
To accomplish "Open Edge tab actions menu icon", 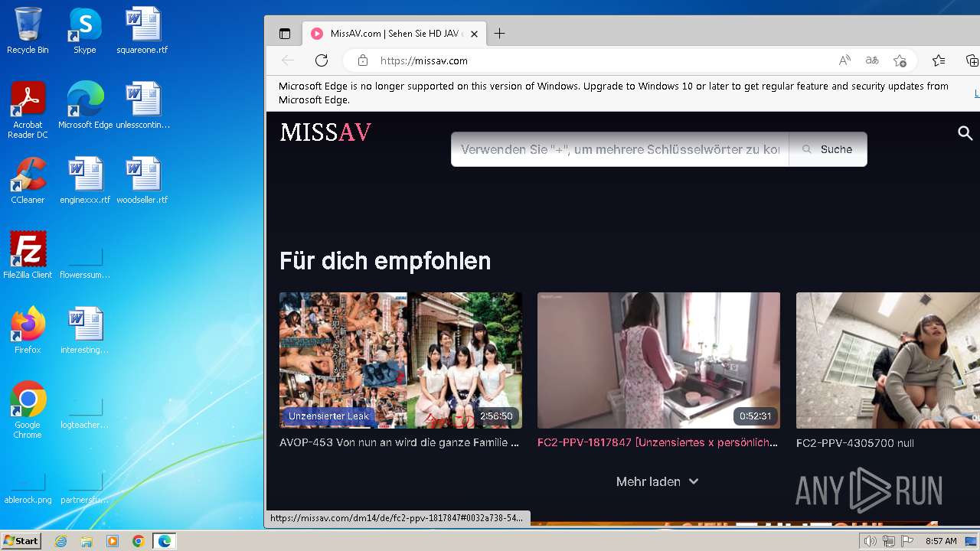I will click(285, 34).
